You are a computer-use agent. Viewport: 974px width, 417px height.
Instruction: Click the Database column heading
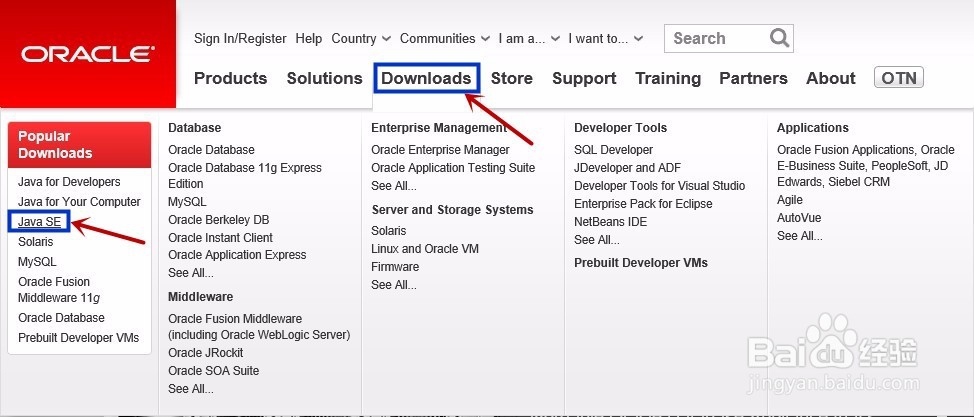coord(194,128)
